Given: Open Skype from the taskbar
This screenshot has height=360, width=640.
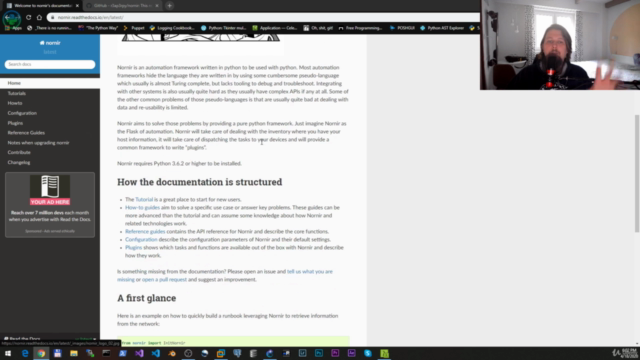Looking at the screenshot, I should pos(368,353).
